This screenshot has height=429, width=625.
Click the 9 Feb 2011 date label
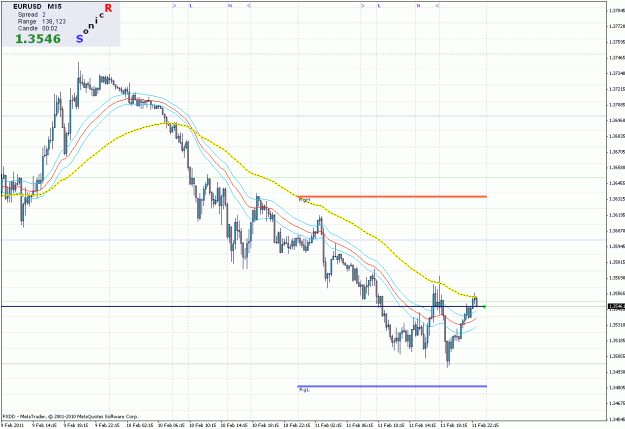12,425
